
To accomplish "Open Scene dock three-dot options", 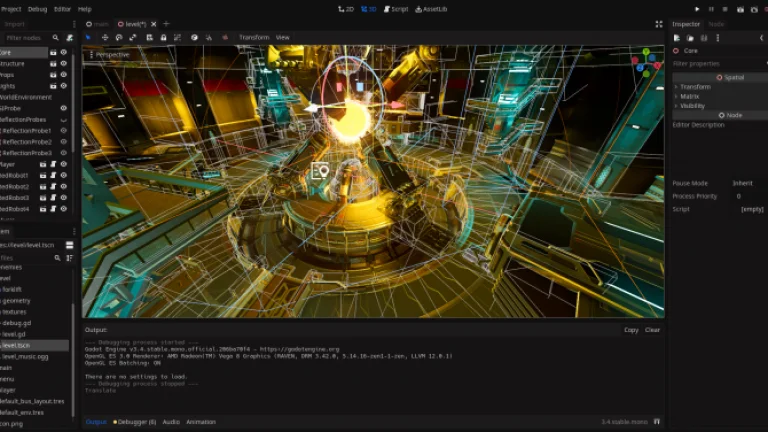I will [74, 24].
